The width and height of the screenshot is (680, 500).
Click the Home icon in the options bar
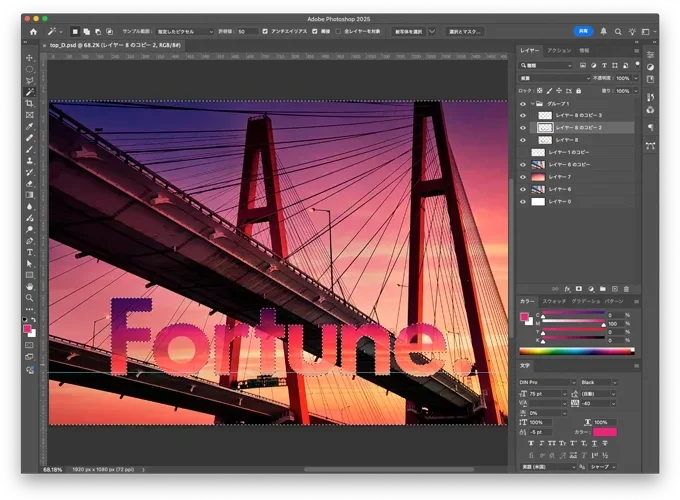click(30, 31)
